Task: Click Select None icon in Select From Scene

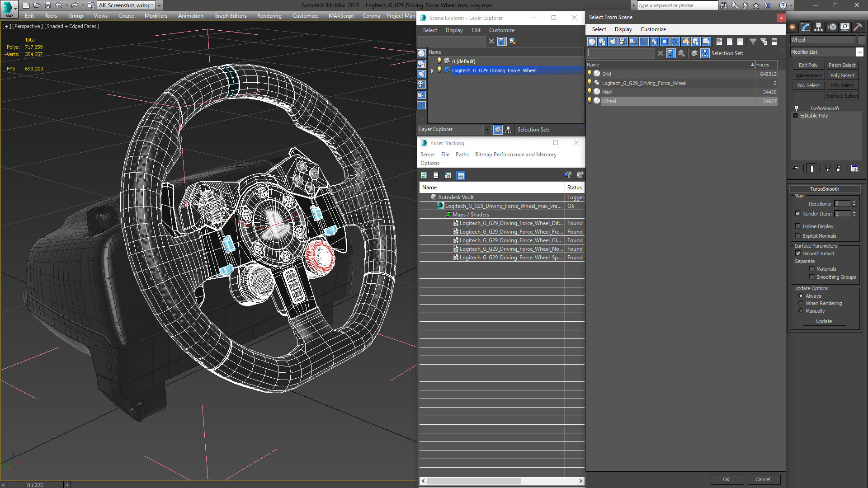Action: 730,42
